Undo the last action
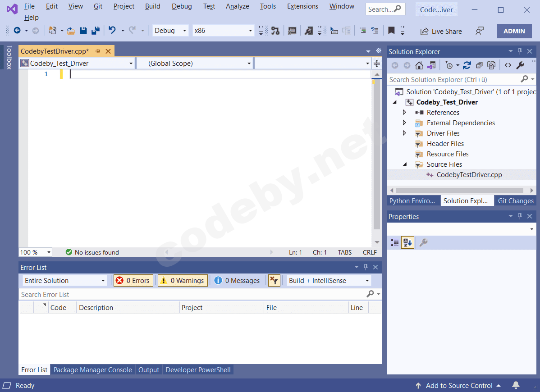The height and width of the screenshot is (392, 540). [112, 30]
